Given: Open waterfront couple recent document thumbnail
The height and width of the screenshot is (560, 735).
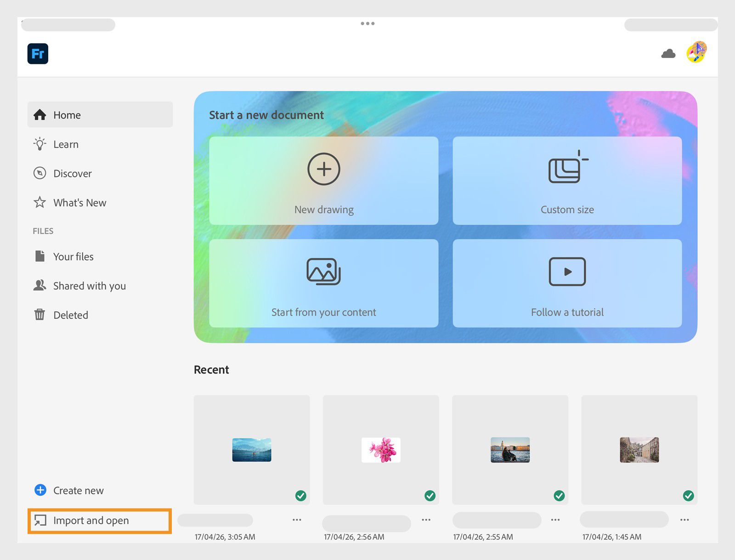Looking at the screenshot, I should 510,450.
